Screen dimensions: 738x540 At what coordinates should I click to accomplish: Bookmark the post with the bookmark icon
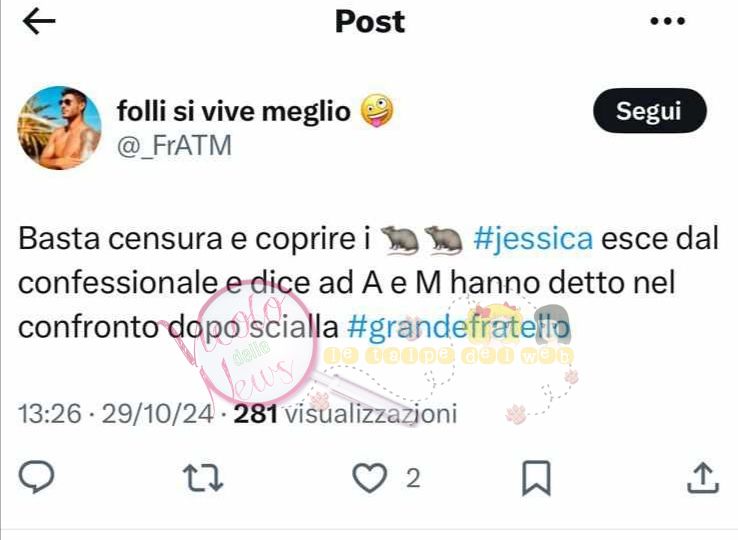[x=537, y=478]
